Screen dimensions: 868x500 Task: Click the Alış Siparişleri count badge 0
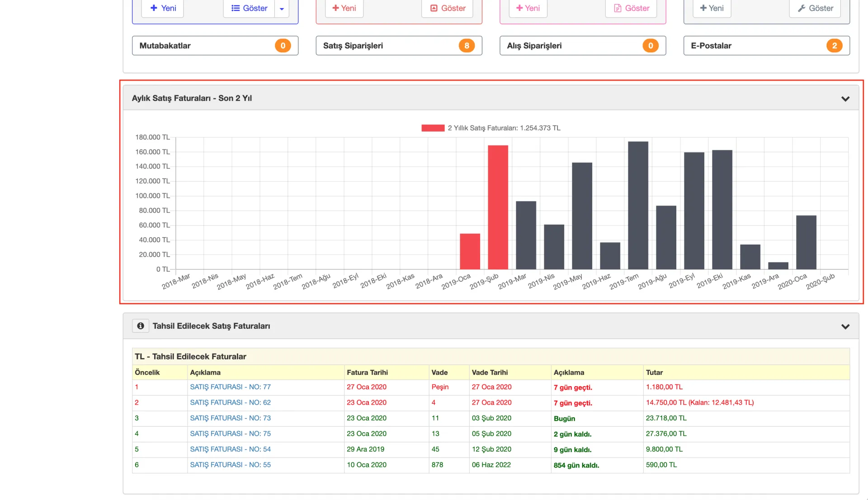tap(651, 46)
